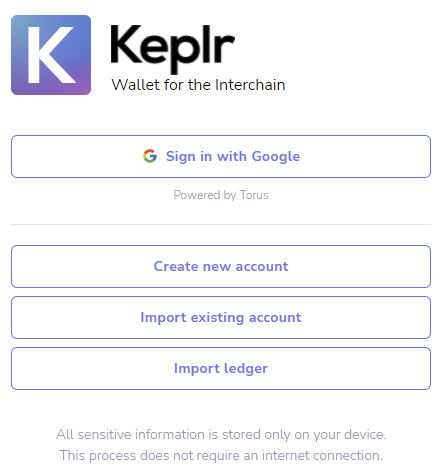
Task: Click the word existing in the import button
Action: (217, 318)
